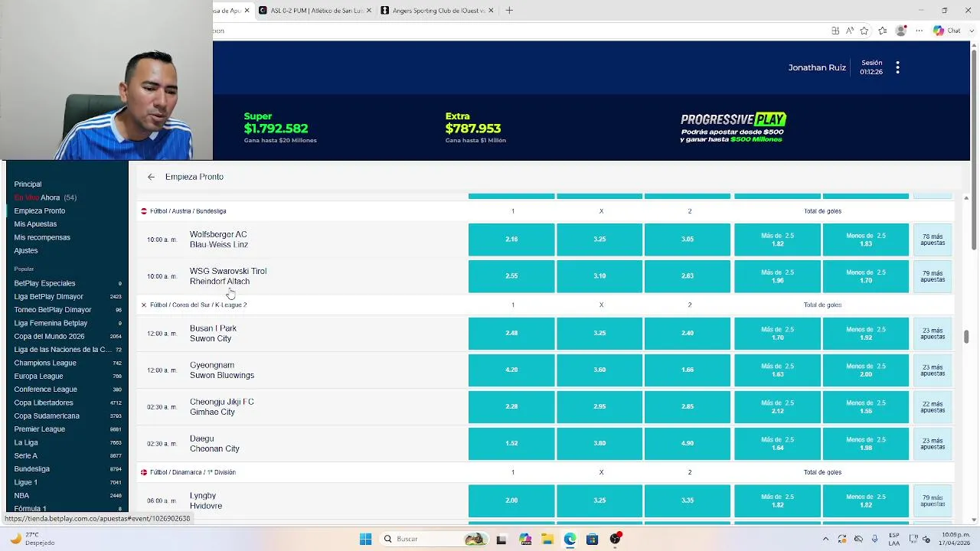
Task: Open Mis Apuestas in the sidebar
Action: [x=35, y=224]
